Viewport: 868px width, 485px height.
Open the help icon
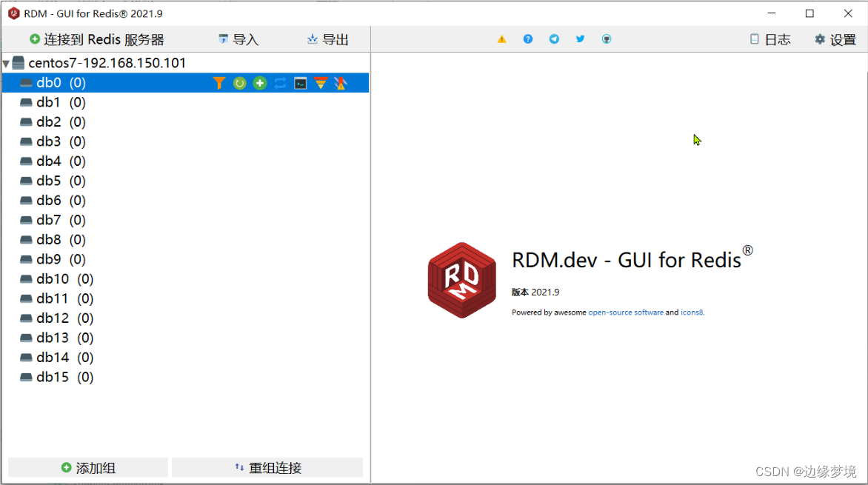(527, 39)
